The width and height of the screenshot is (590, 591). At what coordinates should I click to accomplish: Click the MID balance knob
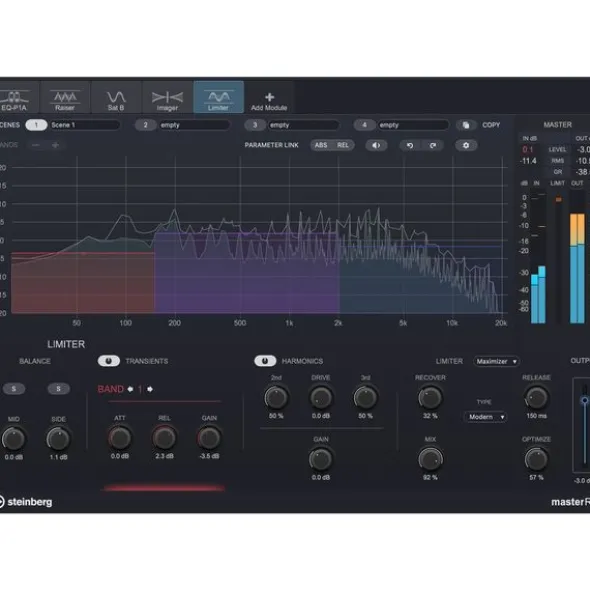[x=14, y=439]
